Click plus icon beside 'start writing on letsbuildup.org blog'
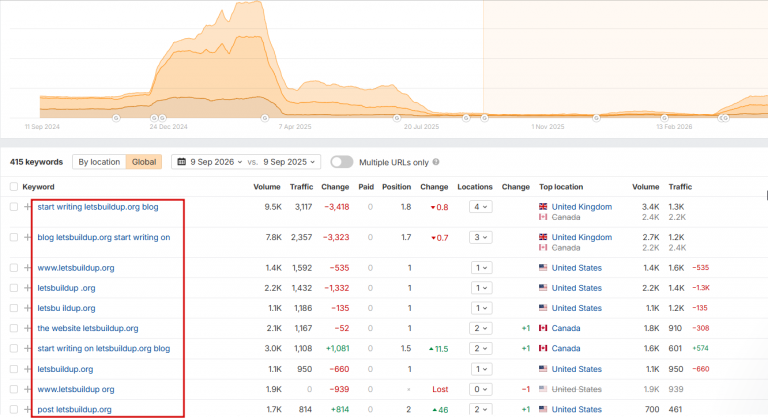Viewport: 768px width, 418px height. [27, 348]
